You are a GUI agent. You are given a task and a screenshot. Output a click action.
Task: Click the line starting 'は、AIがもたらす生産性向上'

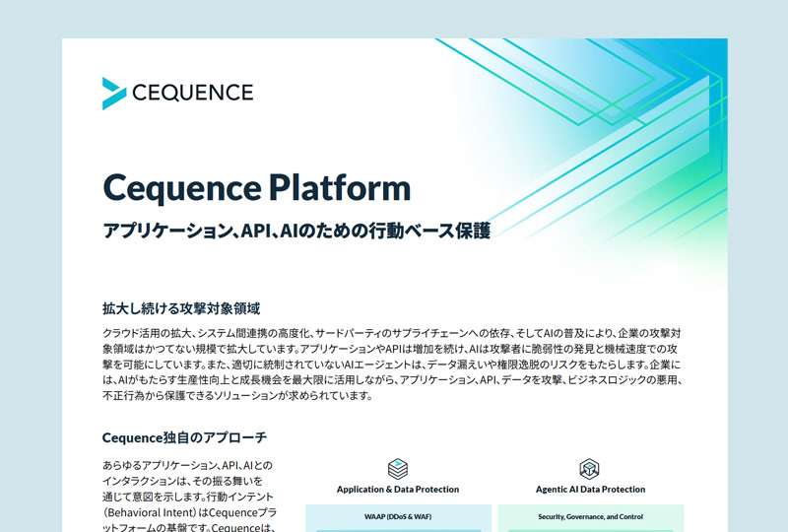tap(392, 379)
